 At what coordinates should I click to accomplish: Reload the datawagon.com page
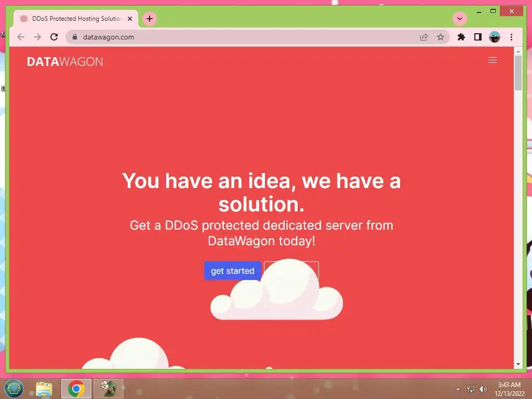(x=54, y=37)
